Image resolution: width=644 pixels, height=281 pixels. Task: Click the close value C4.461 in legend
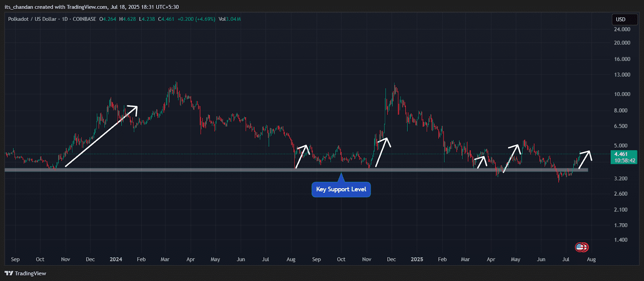point(166,19)
